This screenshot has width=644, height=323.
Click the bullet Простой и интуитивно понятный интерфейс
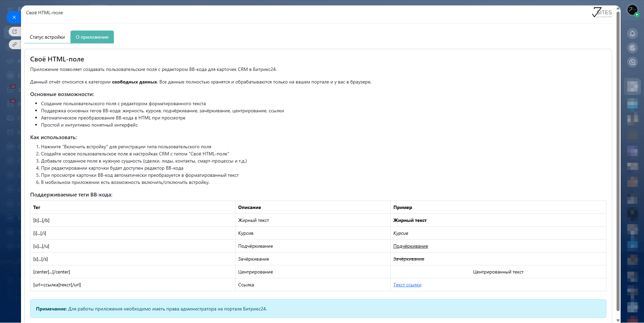click(x=89, y=125)
